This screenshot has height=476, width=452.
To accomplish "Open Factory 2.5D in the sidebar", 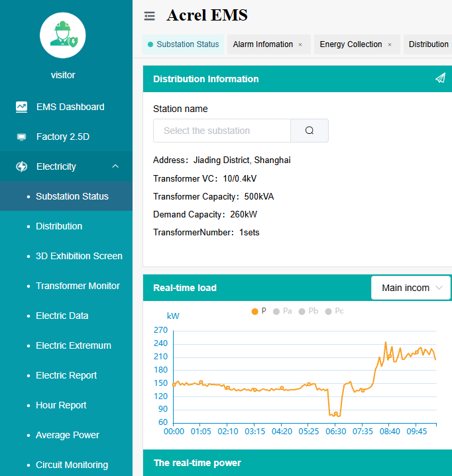I will pos(66,137).
